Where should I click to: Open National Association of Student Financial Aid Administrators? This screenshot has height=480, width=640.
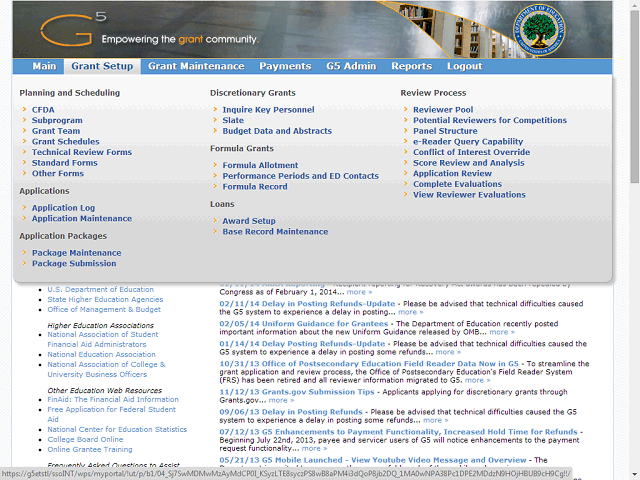pyautogui.click(x=102, y=339)
